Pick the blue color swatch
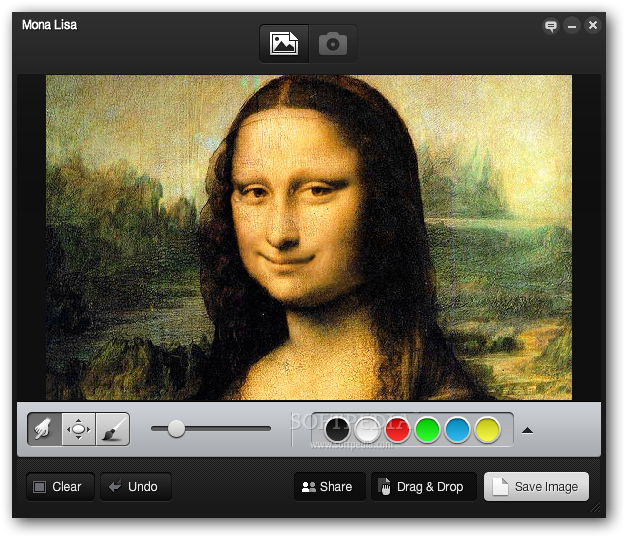 coord(457,429)
